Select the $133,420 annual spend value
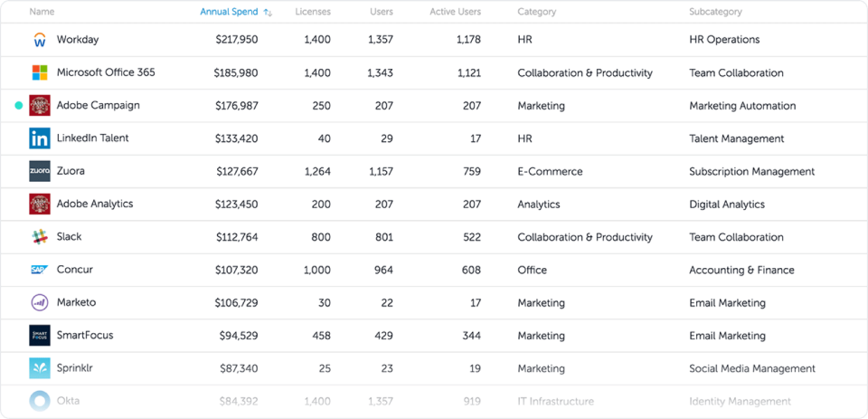Viewport: 868px width, 419px height. (237, 138)
